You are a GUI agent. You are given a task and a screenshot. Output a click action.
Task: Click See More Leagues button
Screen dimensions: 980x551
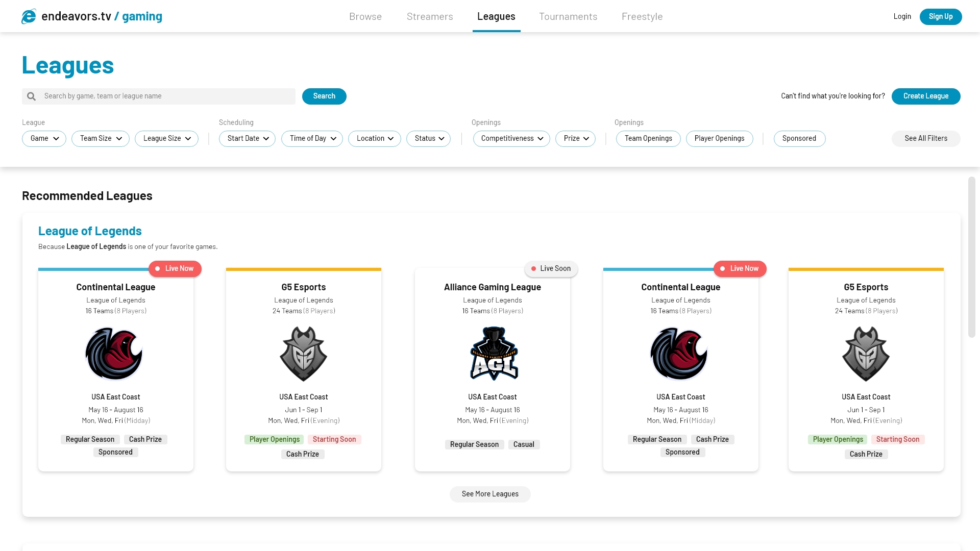pyautogui.click(x=490, y=494)
